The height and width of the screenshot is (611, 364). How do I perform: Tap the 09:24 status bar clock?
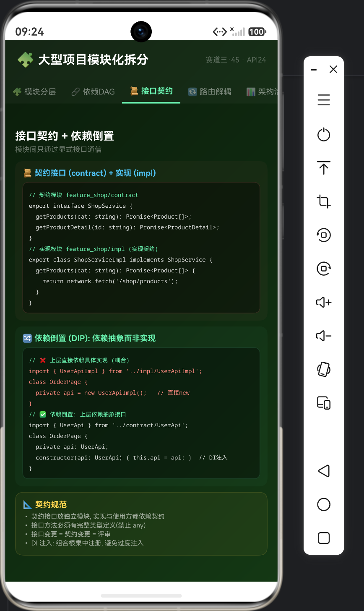click(29, 32)
